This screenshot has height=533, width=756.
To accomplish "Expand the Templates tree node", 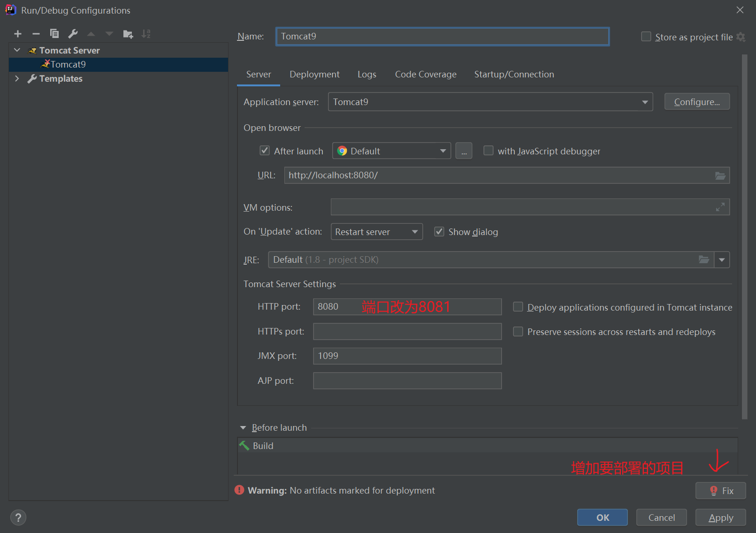I will coord(17,78).
